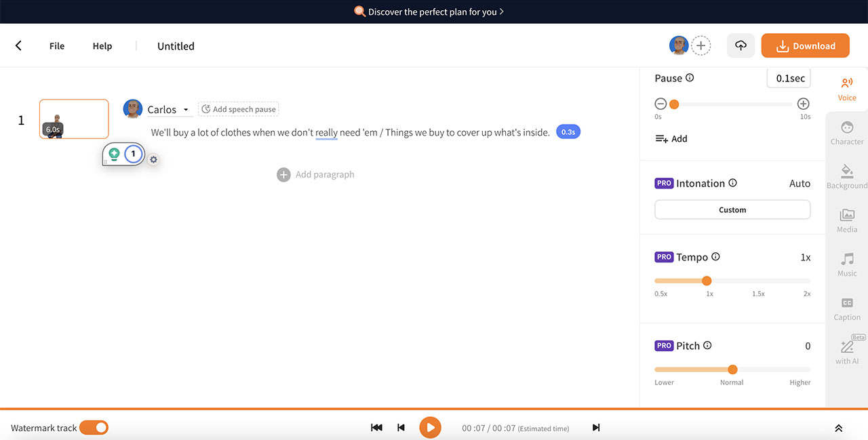868x440 pixels.
Task: Open the File menu
Action: pos(57,46)
